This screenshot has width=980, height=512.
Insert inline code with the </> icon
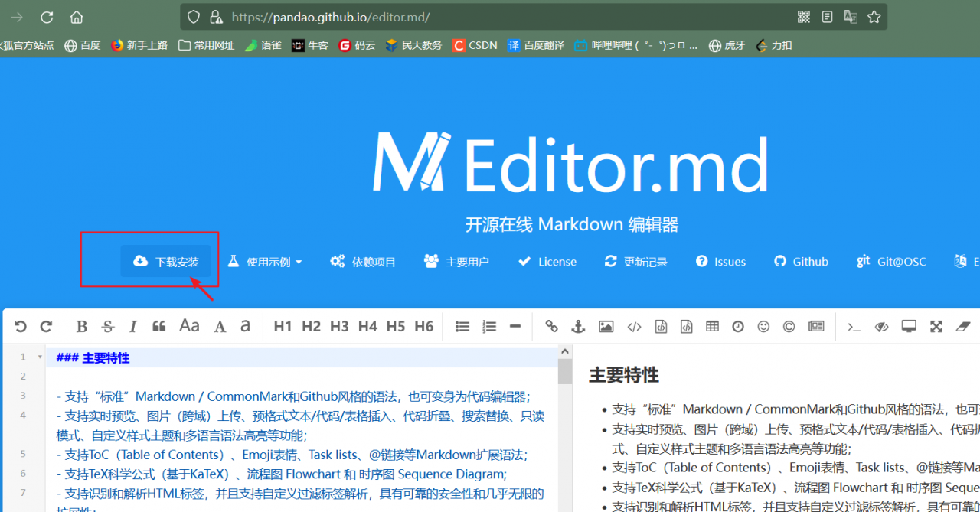click(634, 327)
